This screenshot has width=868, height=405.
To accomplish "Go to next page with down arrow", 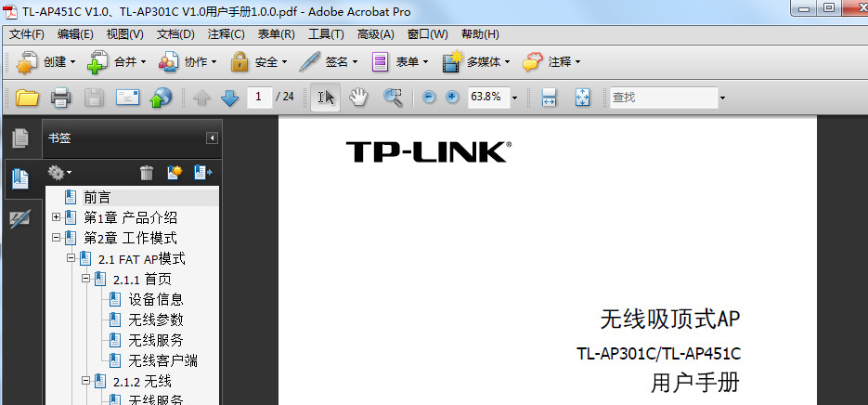I will point(229,98).
